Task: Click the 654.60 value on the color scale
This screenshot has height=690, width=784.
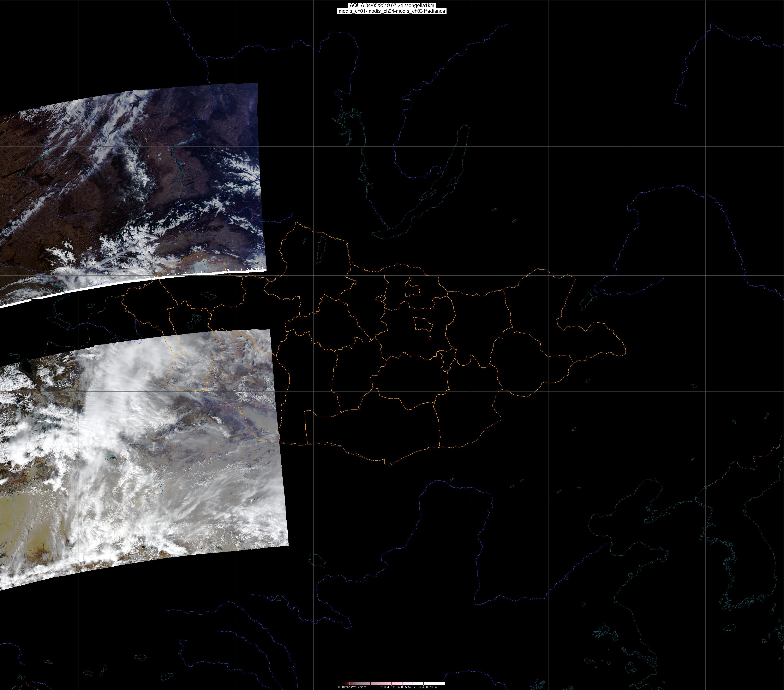Action: (x=424, y=687)
